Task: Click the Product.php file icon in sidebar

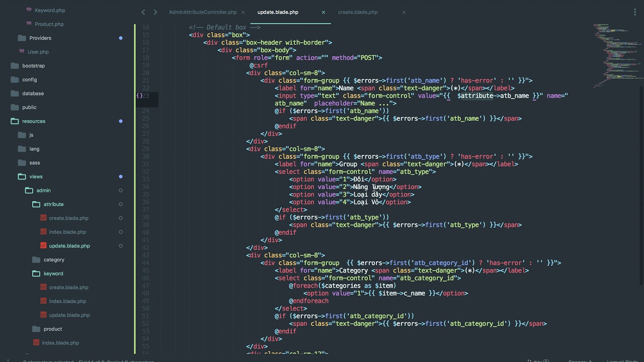Action: (29, 24)
